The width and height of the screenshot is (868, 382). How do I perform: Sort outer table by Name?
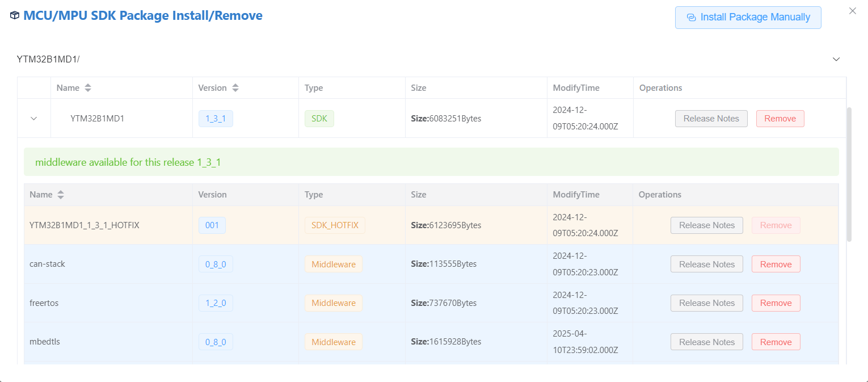[87, 88]
